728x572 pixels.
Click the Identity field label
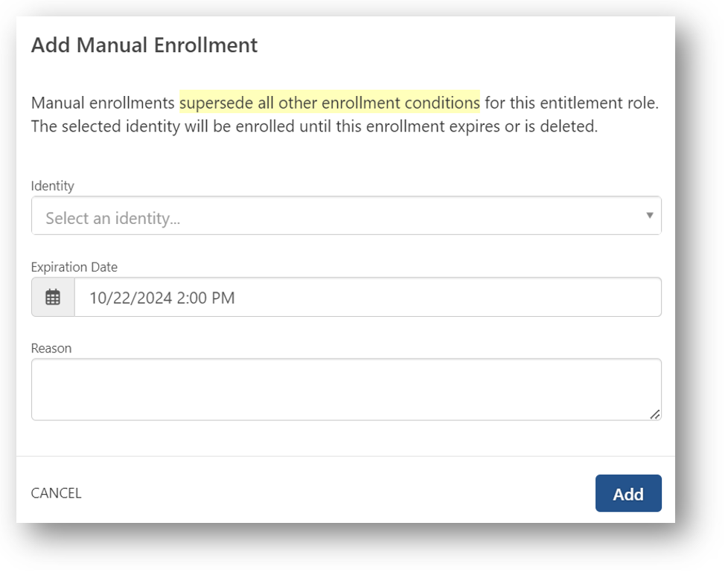(x=52, y=186)
